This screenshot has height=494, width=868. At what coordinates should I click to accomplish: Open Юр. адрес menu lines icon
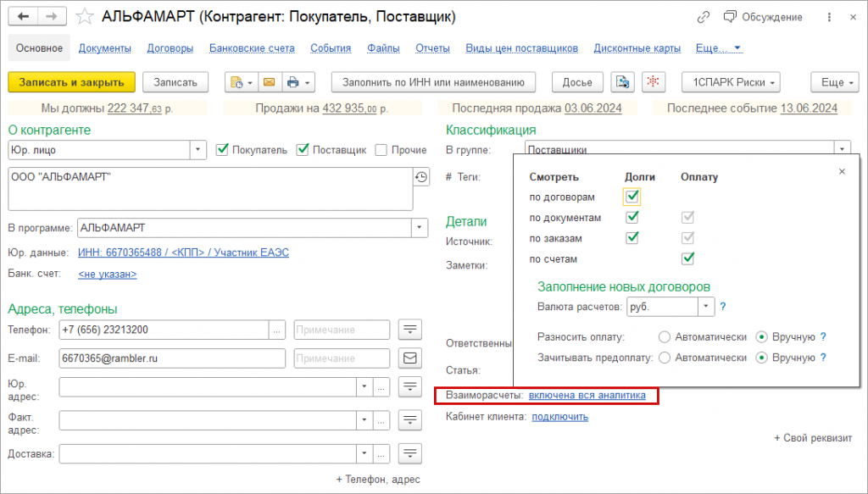[409, 387]
